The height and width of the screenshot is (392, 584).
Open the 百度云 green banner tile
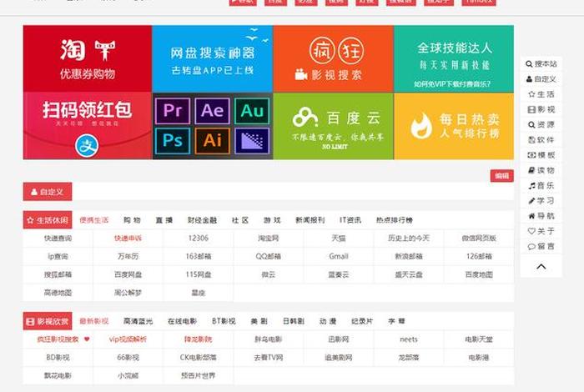point(334,126)
